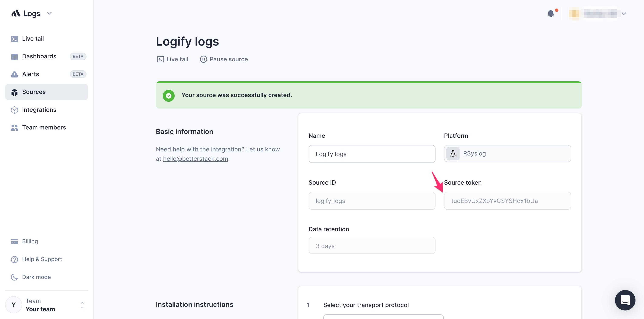Click the Dashboards chart icon in sidebar
This screenshot has height=319, width=644.
tap(14, 56)
